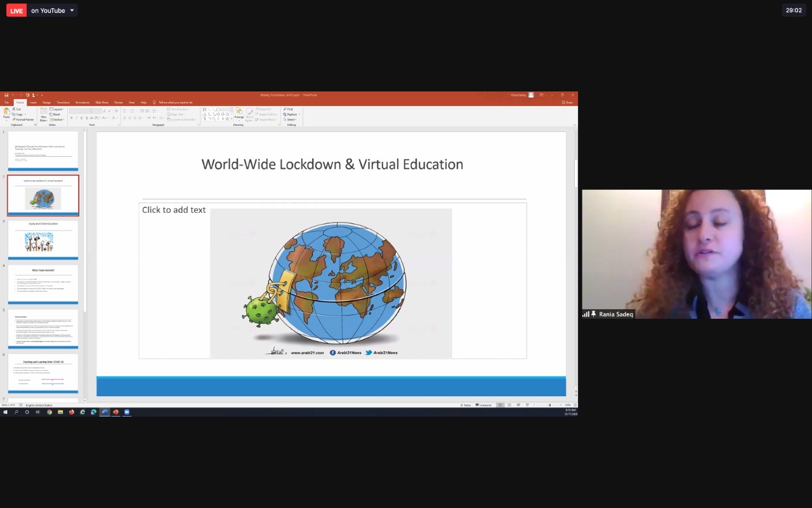Open Quick Styles gallery icon
Image resolution: width=812 pixels, height=508 pixels.
click(249, 113)
